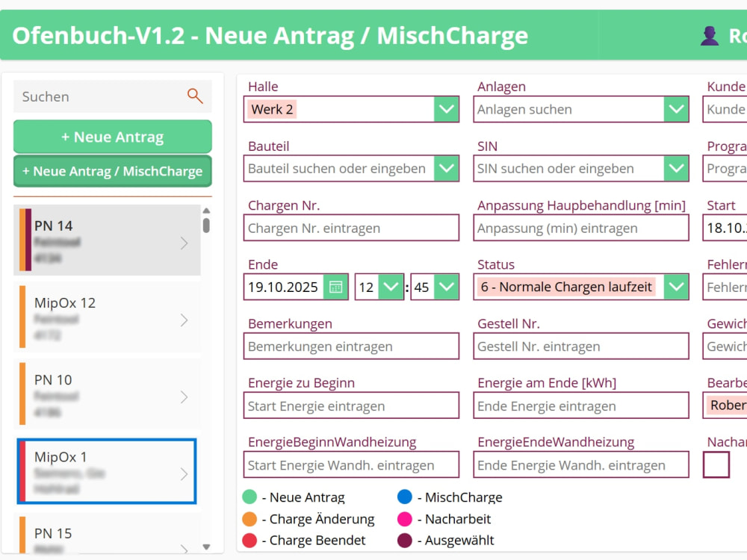Click the '- Ausgewählt' legend text
This screenshot has height=560, width=747.
tap(456, 541)
